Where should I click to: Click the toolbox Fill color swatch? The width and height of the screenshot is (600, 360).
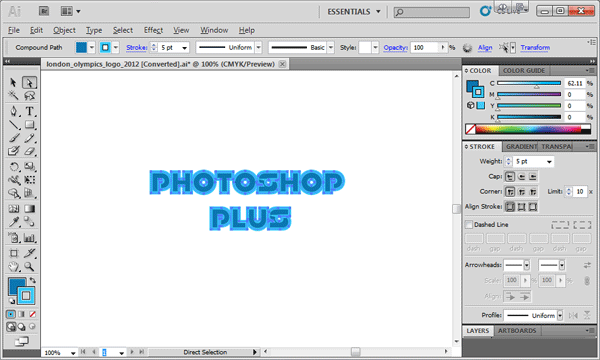(x=16, y=285)
